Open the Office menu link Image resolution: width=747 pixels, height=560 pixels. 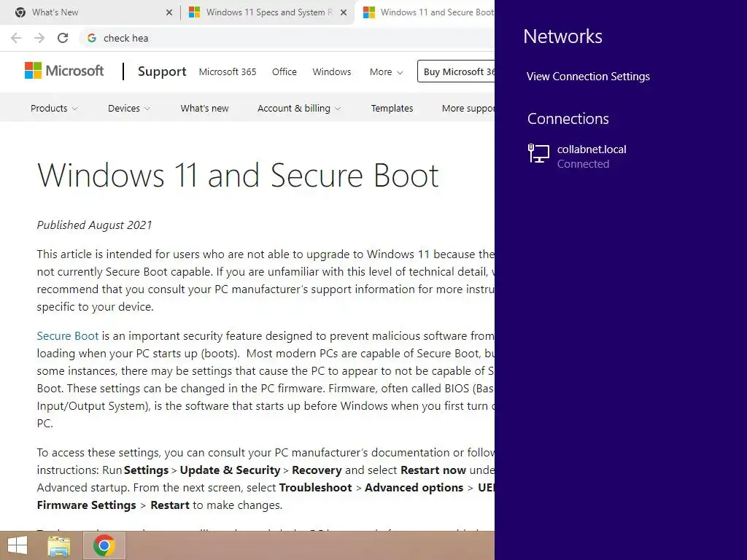(x=285, y=72)
